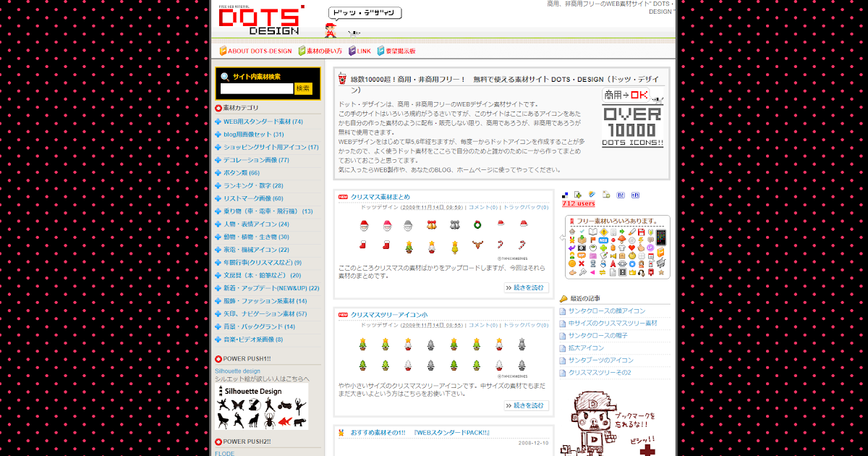Open the フリー素材いろいろあります icon banner
The width and height of the screenshot is (868, 456).
(x=617, y=247)
